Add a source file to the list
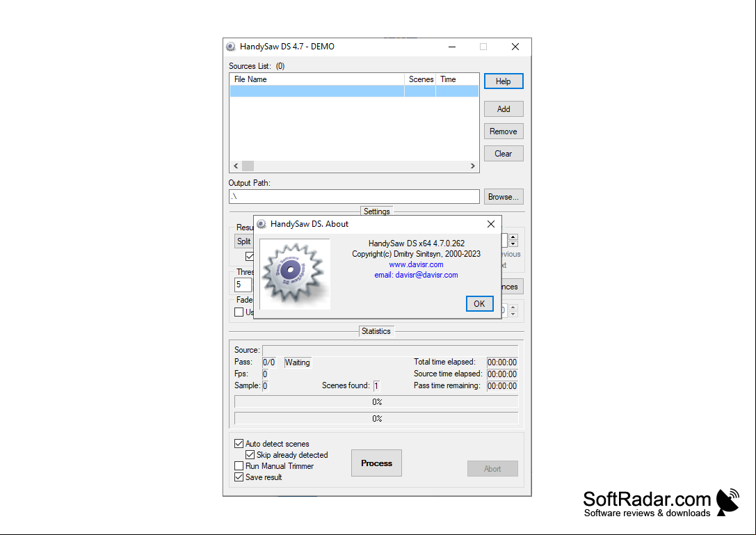 (504, 109)
